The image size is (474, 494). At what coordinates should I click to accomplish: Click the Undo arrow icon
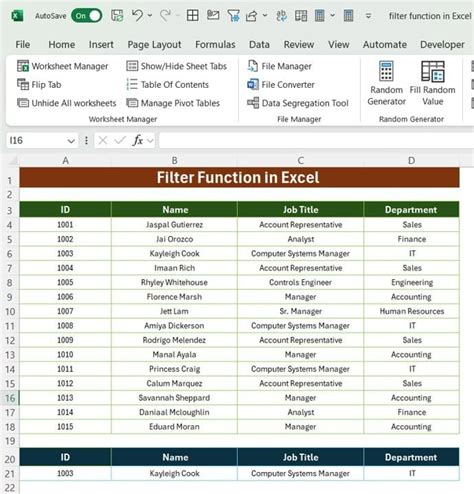click(x=137, y=15)
